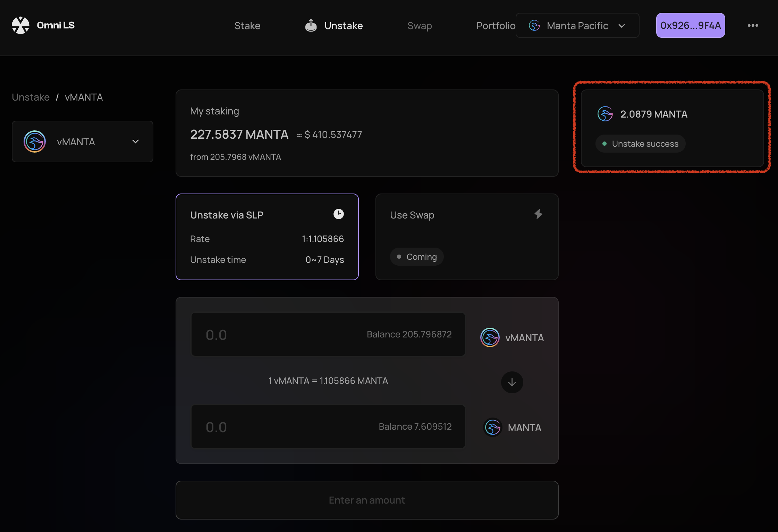
Task: Click the vMANTA token icon beside input
Action: tap(490, 337)
